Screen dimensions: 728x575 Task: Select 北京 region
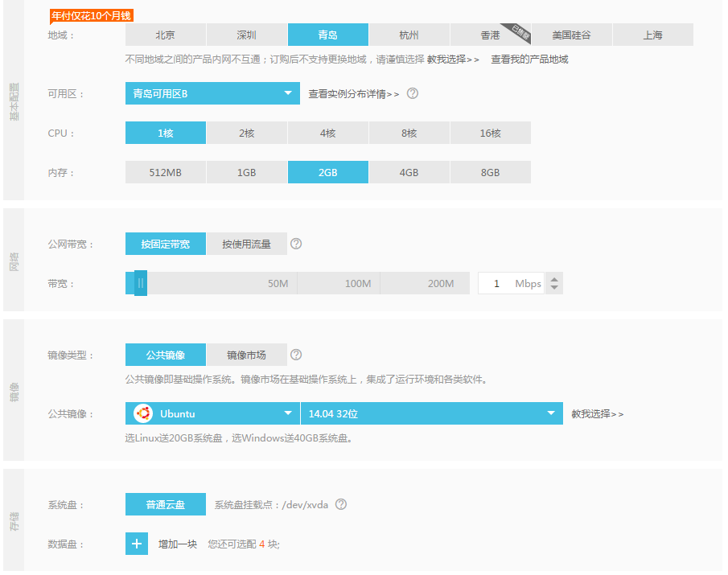[165, 35]
